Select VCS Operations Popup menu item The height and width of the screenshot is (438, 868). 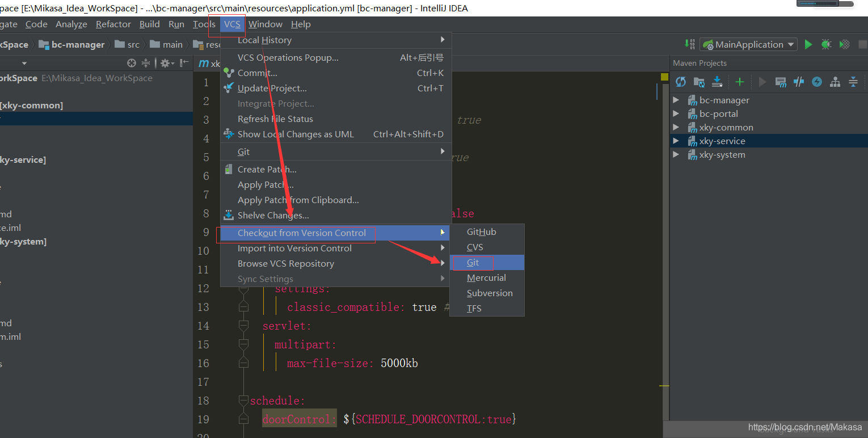tap(336, 57)
